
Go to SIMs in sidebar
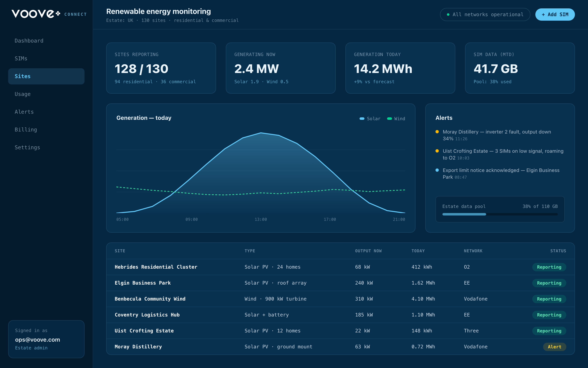click(x=46, y=58)
